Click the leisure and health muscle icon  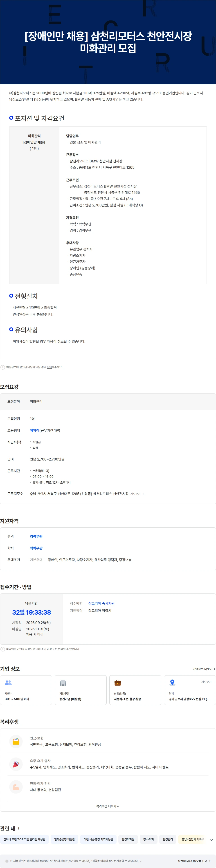coord(16,787)
